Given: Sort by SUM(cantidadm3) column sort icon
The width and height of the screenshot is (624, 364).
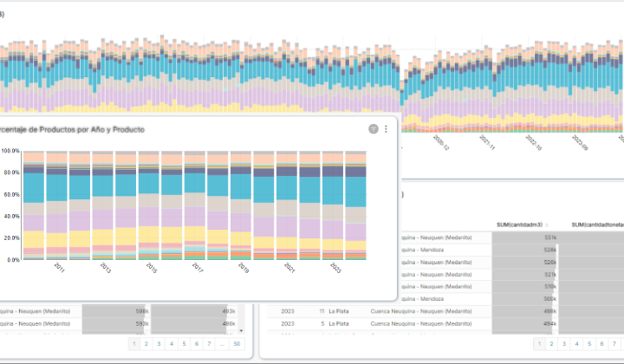Looking at the screenshot, I should [x=546, y=225].
